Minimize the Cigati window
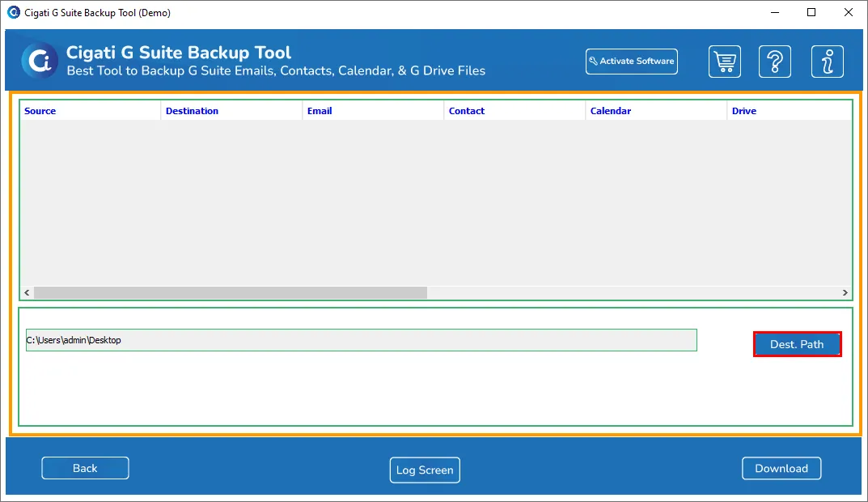The height and width of the screenshot is (502, 868). click(775, 12)
